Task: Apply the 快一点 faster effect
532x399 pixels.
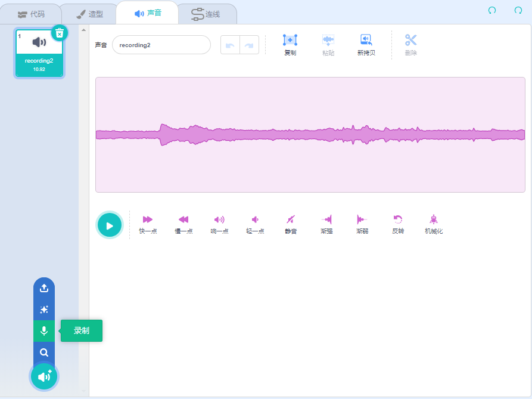Action: (148, 224)
